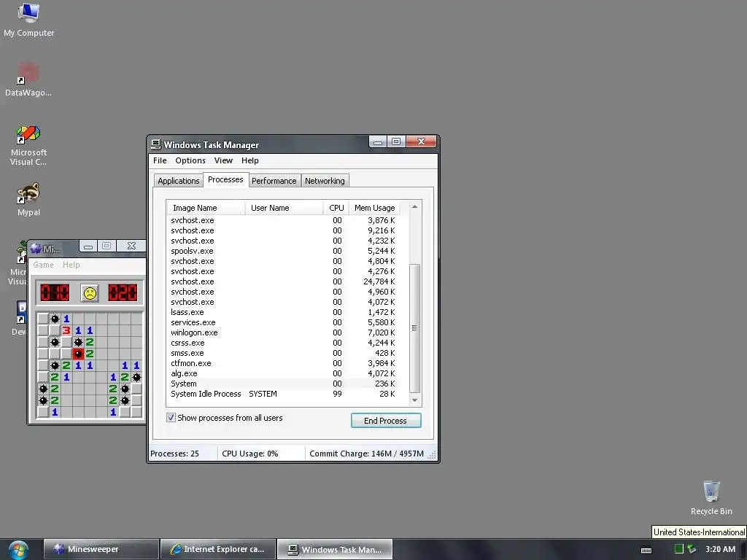Sort processes by Mem Usage column header
This screenshot has height=560, width=747.
coord(374,208)
